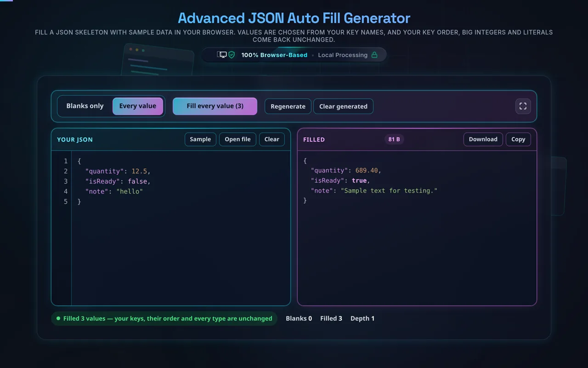Viewport: 588px width, 368px height.
Task: Regenerate the sample data
Action: [288, 106]
